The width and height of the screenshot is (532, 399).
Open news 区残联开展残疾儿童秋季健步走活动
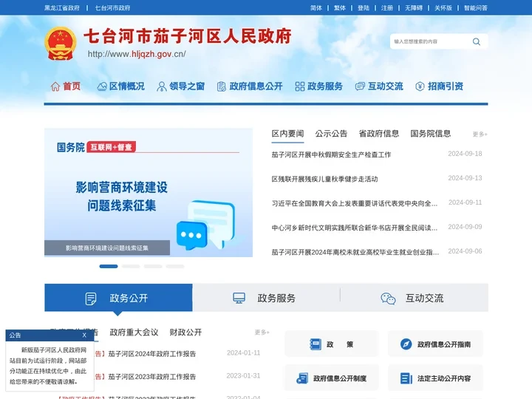click(x=324, y=179)
